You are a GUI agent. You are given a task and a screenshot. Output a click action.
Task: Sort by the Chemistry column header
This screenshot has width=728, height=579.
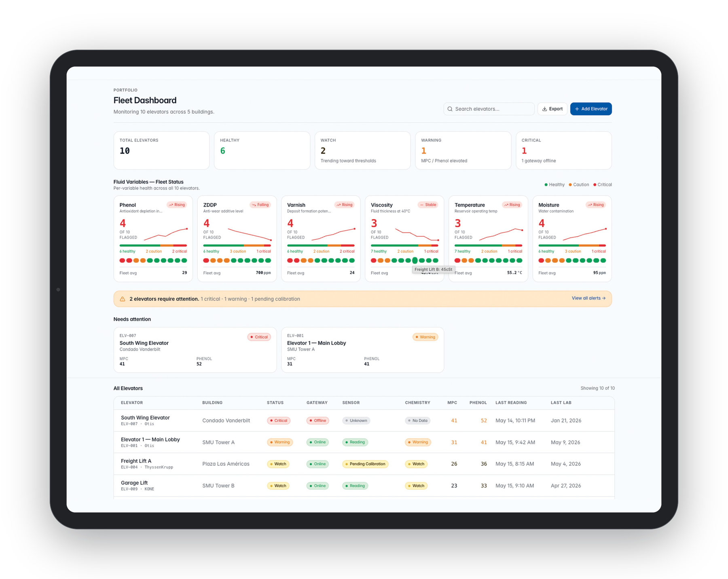pos(417,403)
